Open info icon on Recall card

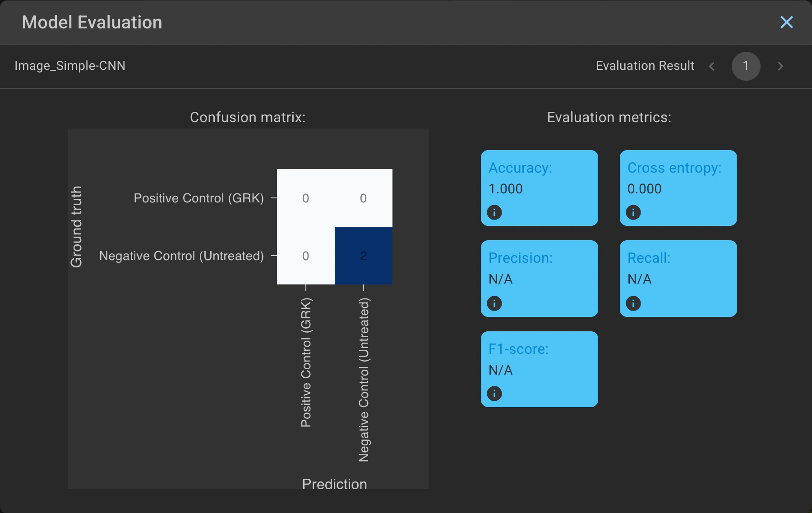pos(633,303)
